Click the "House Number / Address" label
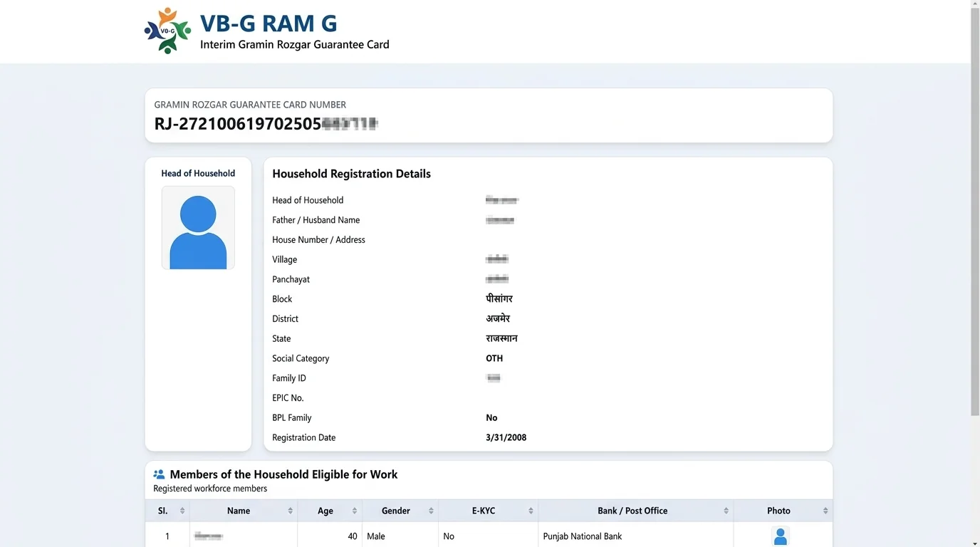The width and height of the screenshot is (980, 547). click(x=318, y=240)
